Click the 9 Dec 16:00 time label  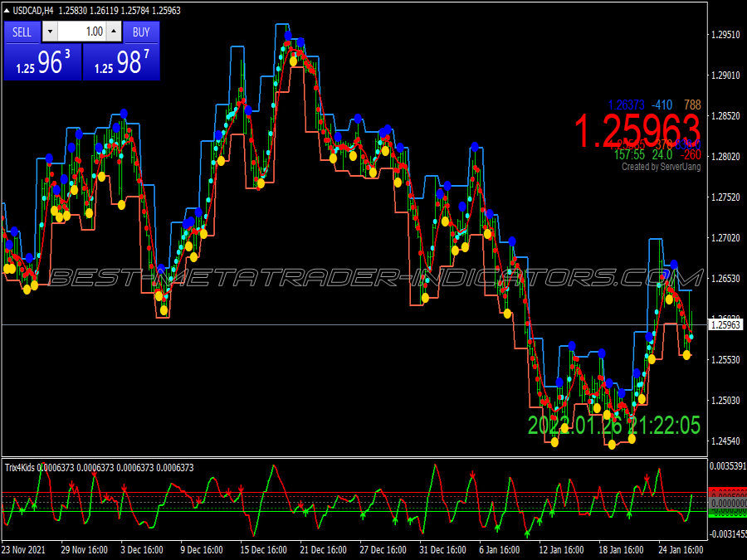[x=202, y=549]
